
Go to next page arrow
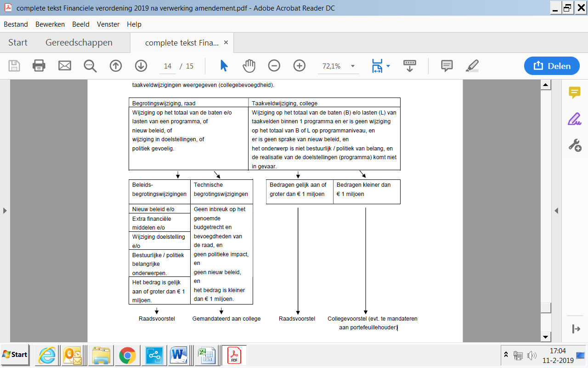[x=141, y=66]
